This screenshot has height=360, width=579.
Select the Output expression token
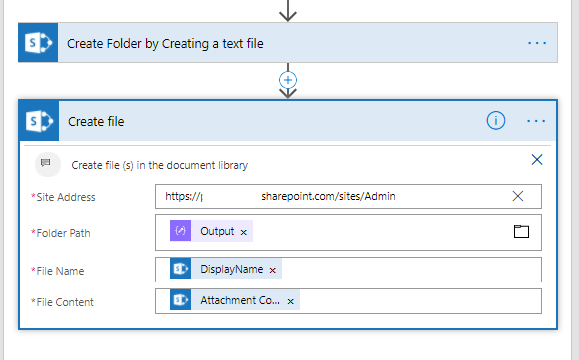click(211, 231)
